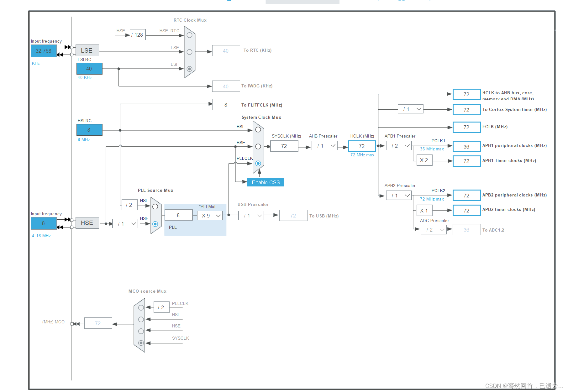Click the HCLK to AHB bus value field
Image resolution: width=568 pixels, height=392 pixels.
click(466, 94)
